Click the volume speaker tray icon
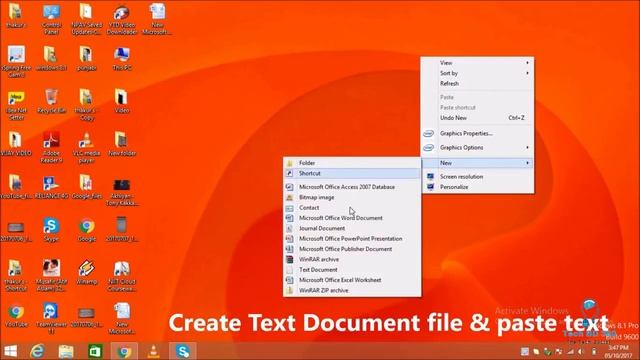The image size is (640, 360). 581,351
